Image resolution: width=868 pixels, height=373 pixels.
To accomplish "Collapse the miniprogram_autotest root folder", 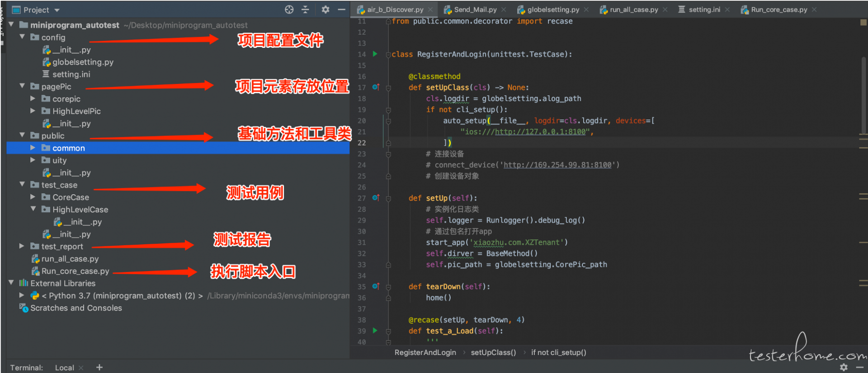I will pos(11,24).
